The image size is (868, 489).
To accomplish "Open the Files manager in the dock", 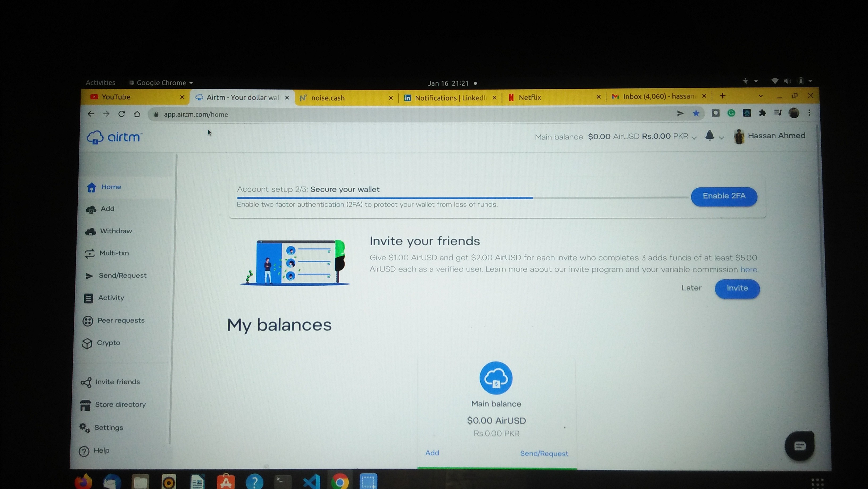I will tap(140, 482).
